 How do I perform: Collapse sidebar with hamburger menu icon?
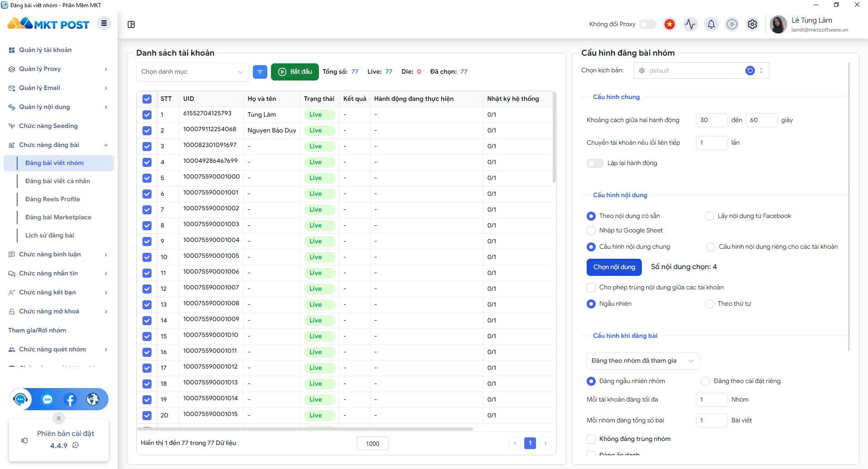pyautogui.click(x=104, y=23)
